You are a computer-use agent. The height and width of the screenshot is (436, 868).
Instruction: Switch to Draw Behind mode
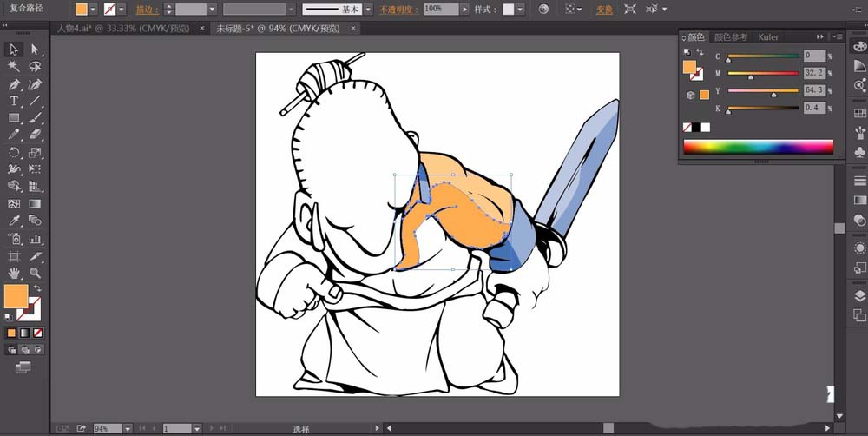pos(25,349)
